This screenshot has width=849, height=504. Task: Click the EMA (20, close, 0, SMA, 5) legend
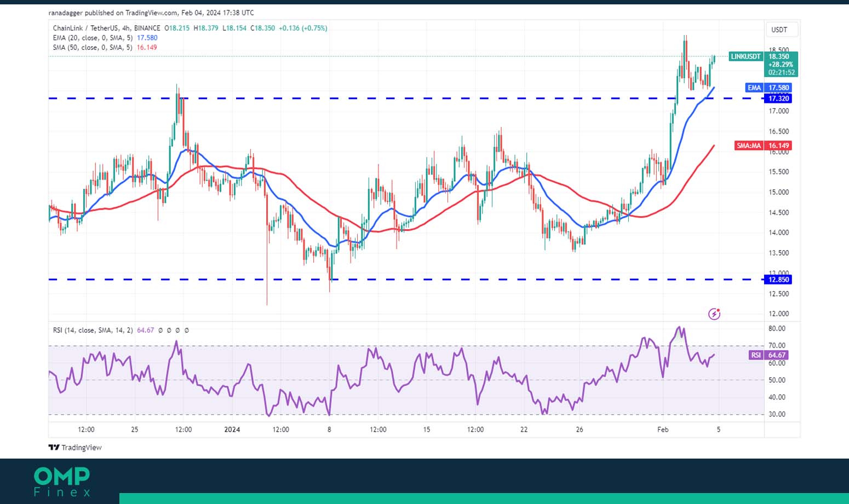93,38
